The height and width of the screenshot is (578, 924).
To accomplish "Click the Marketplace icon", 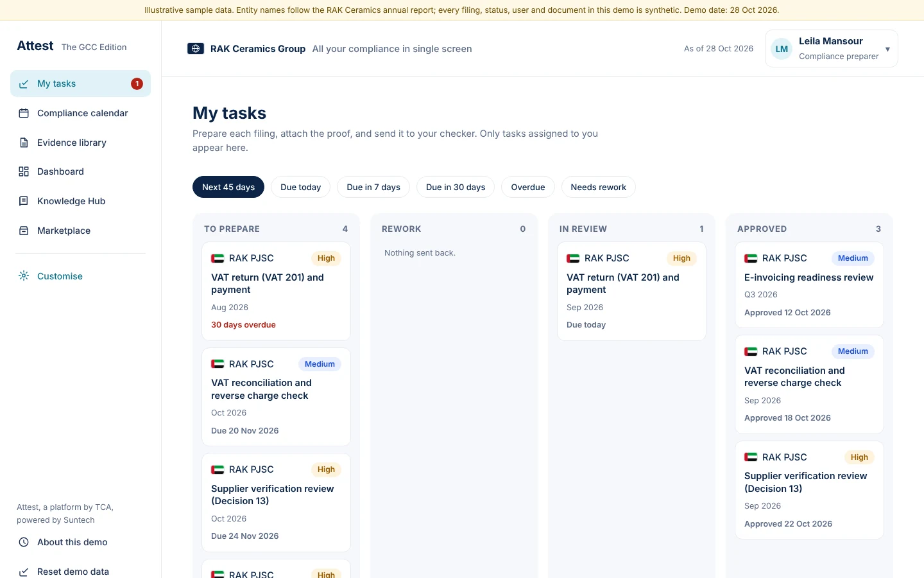I will [x=24, y=231].
